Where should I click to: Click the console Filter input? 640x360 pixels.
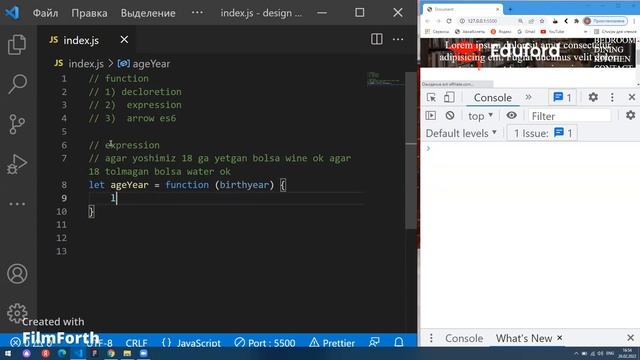pos(569,116)
